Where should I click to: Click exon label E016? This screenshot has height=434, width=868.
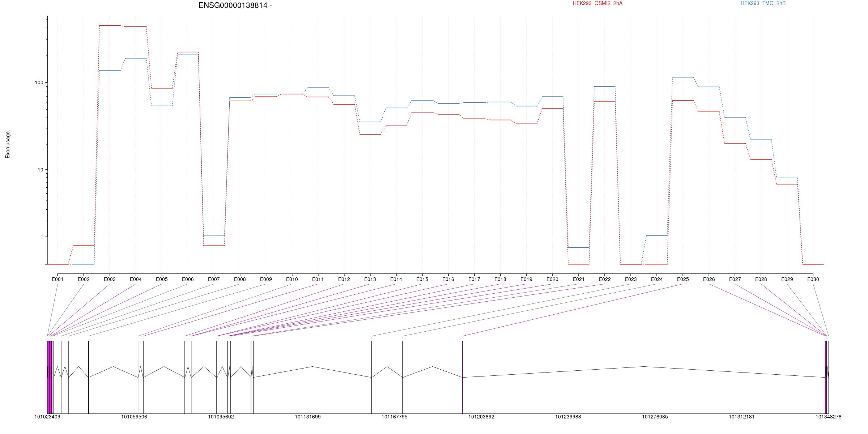tap(448, 279)
